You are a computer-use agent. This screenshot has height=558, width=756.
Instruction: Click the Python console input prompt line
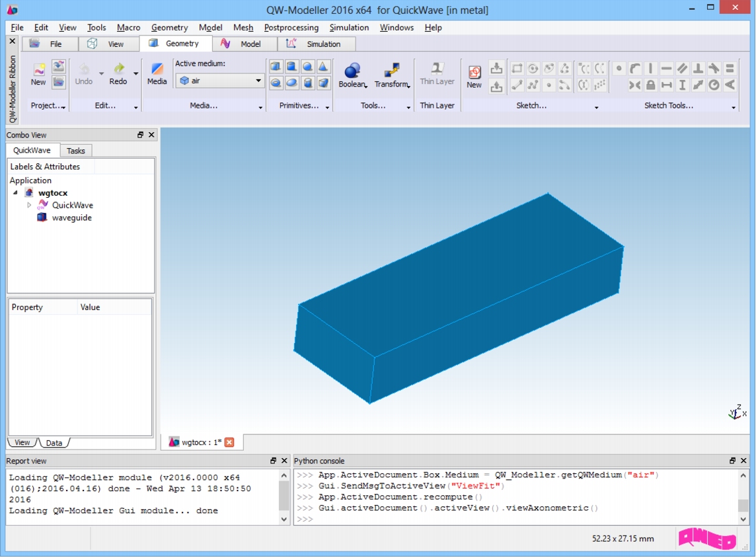click(x=516, y=519)
